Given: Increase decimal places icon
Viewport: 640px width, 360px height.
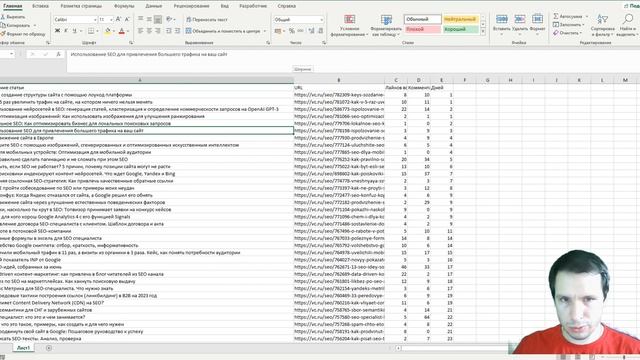Looking at the screenshot, I should [x=311, y=31].
